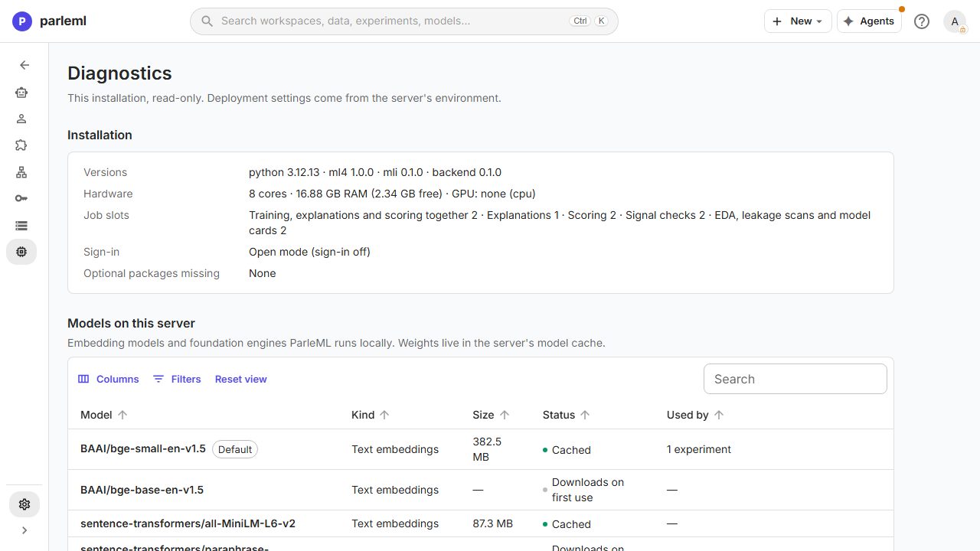Click the BAAI/bge-small-en-v1.5 model name

click(x=143, y=449)
